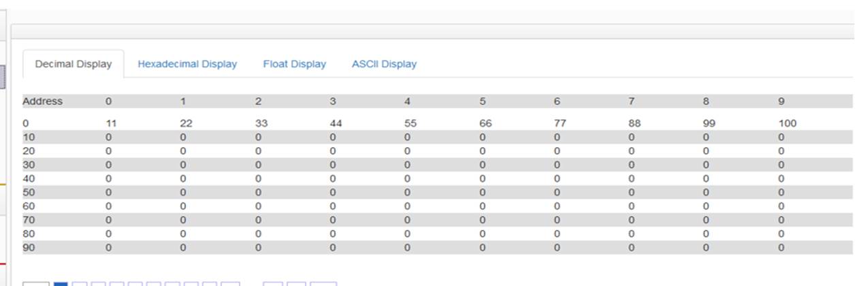Switch to the Decimal Display tab

pos(74,64)
